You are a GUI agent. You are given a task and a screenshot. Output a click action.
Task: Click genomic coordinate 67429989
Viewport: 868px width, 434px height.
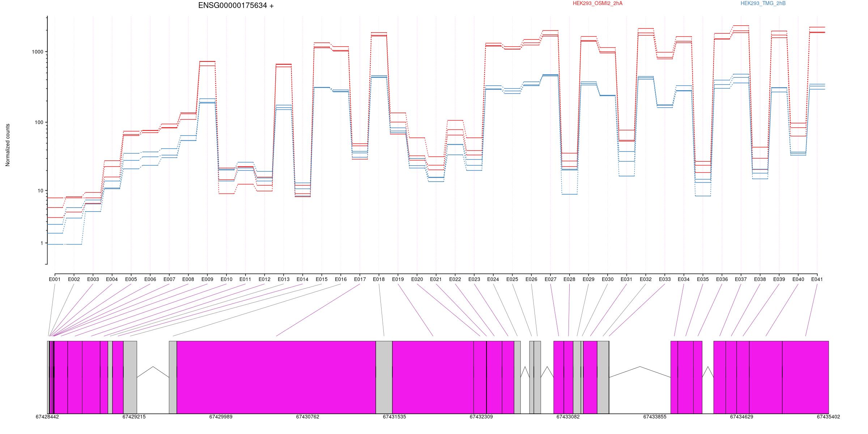221,417
